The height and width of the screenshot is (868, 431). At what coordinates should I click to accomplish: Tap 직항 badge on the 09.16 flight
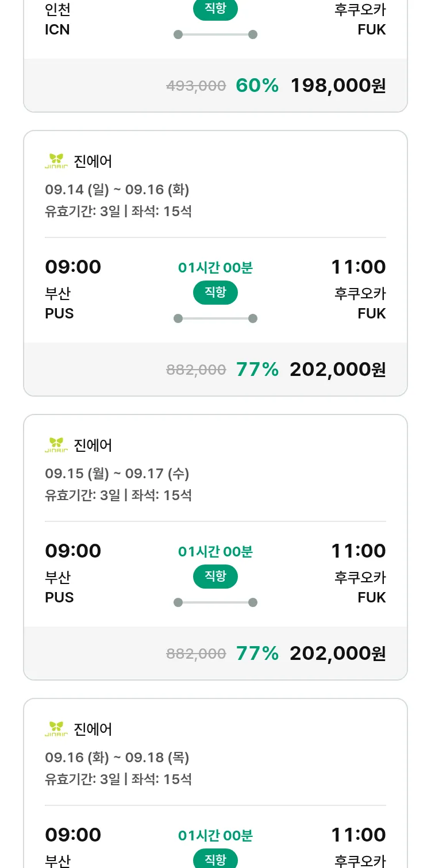click(x=215, y=859)
